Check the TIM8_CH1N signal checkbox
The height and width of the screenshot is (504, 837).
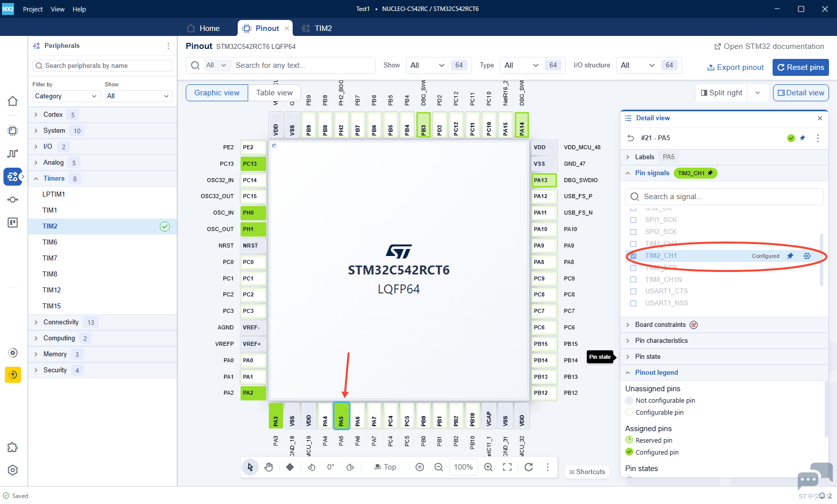point(633,279)
